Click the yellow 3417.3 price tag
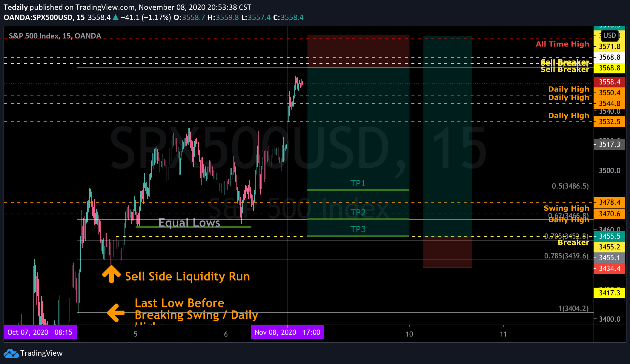 tap(609, 293)
